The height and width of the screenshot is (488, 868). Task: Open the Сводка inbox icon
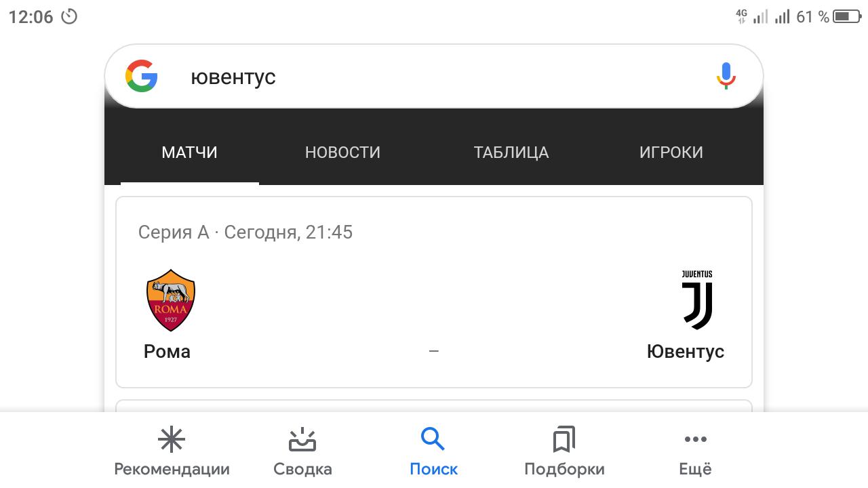point(302,440)
